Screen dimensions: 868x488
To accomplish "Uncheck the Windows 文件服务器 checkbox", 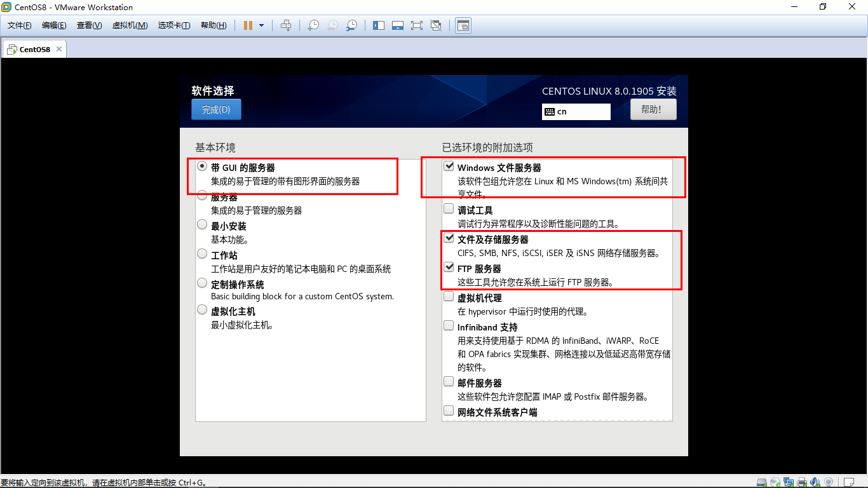I will tap(449, 167).
